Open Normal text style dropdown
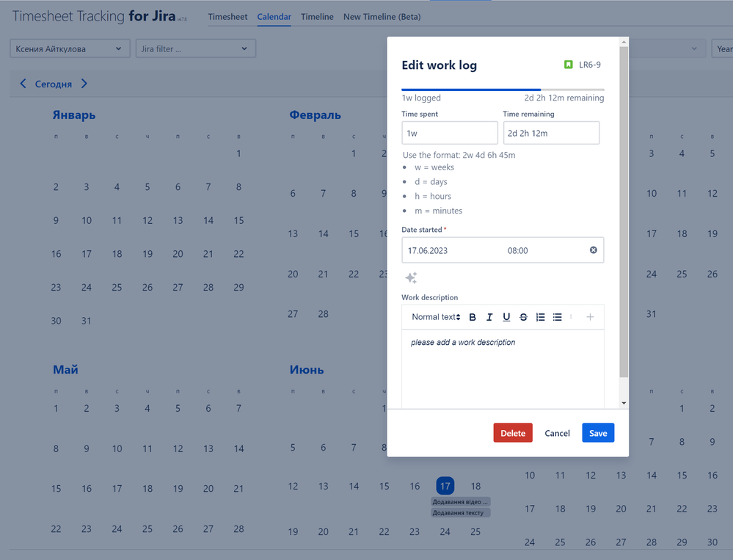Viewport: 733px width, 560px height. pyautogui.click(x=436, y=317)
